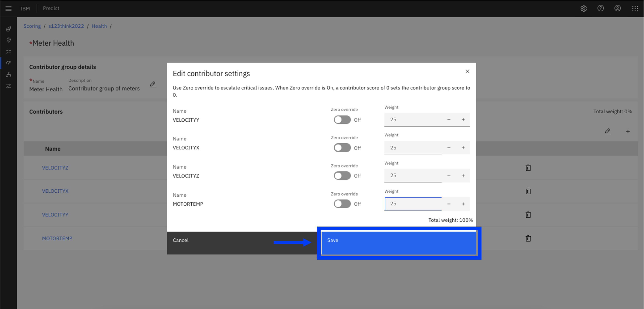Open s123think2022 breadcrumb link
The height and width of the screenshot is (309, 644).
[x=66, y=26]
